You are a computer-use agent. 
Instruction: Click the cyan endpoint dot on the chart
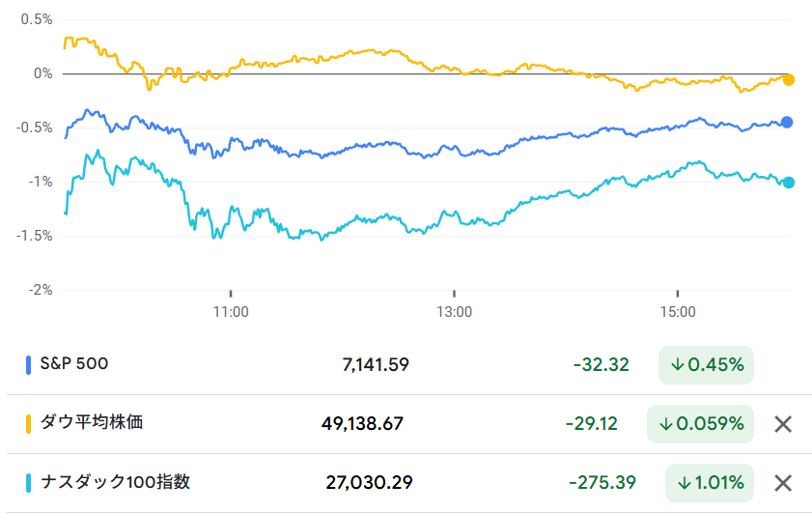(x=789, y=183)
